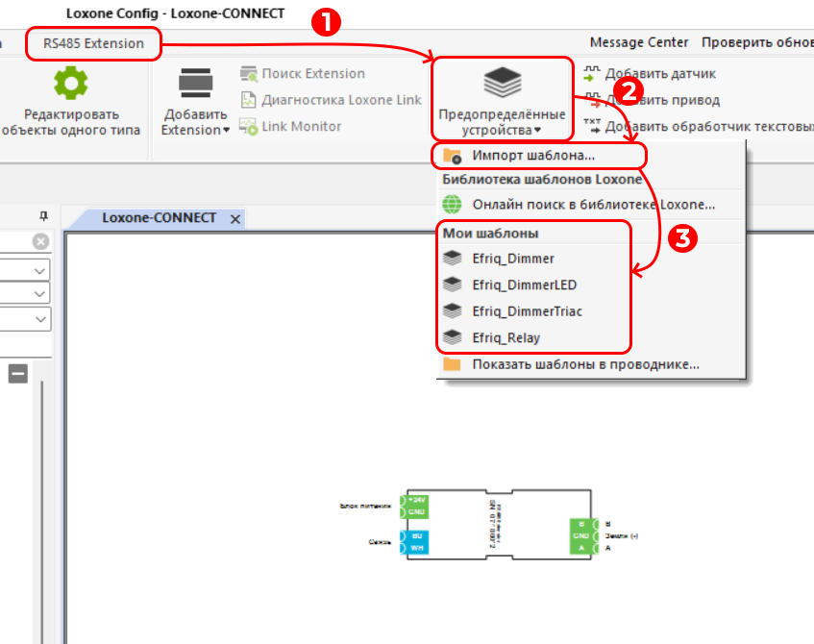Select the Efriq_Relay template
The image size is (814, 644).
(506, 337)
